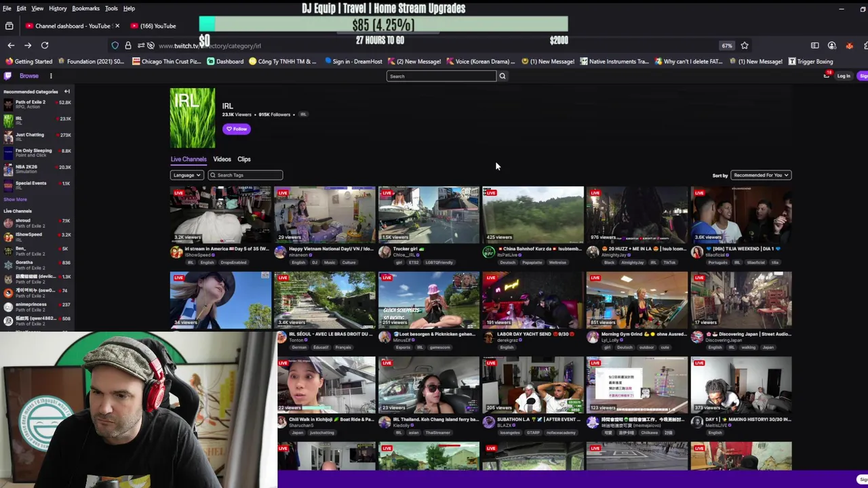Reload the page with refresh icon
This screenshot has height=488, width=868.
[x=45, y=45]
